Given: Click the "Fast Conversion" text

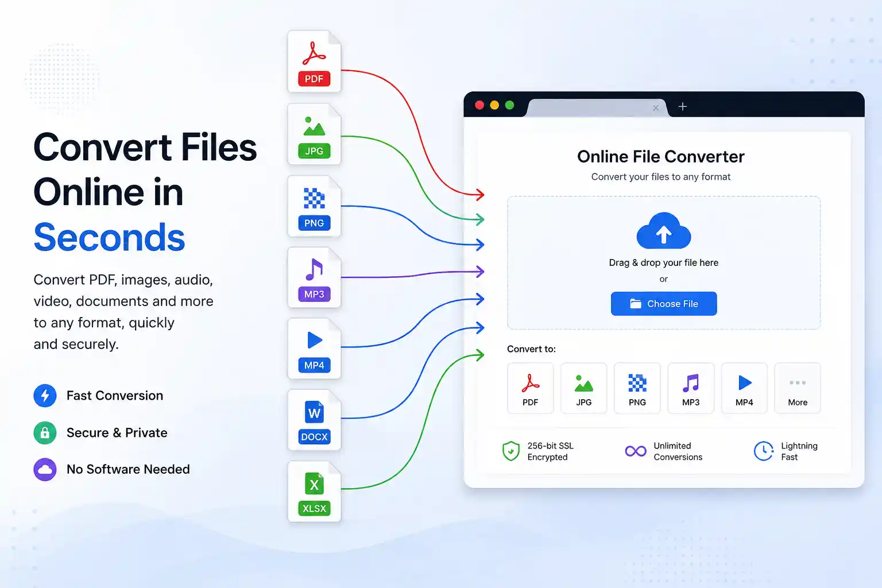Looking at the screenshot, I should [115, 396].
